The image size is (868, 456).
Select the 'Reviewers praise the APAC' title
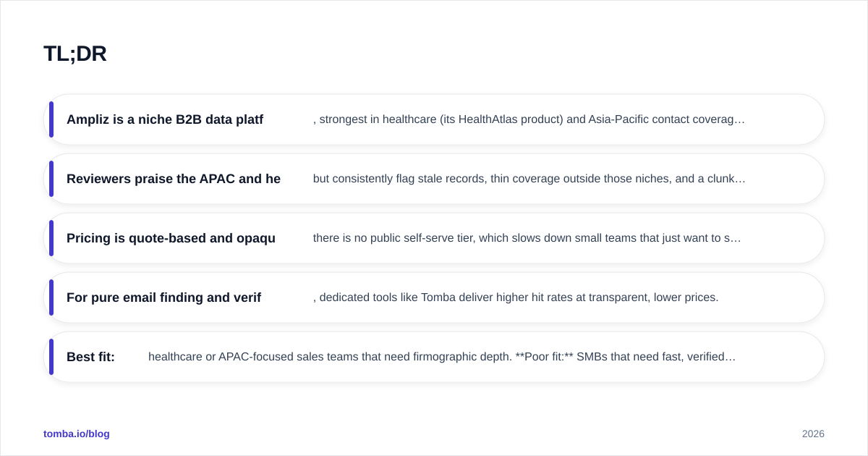point(174,179)
